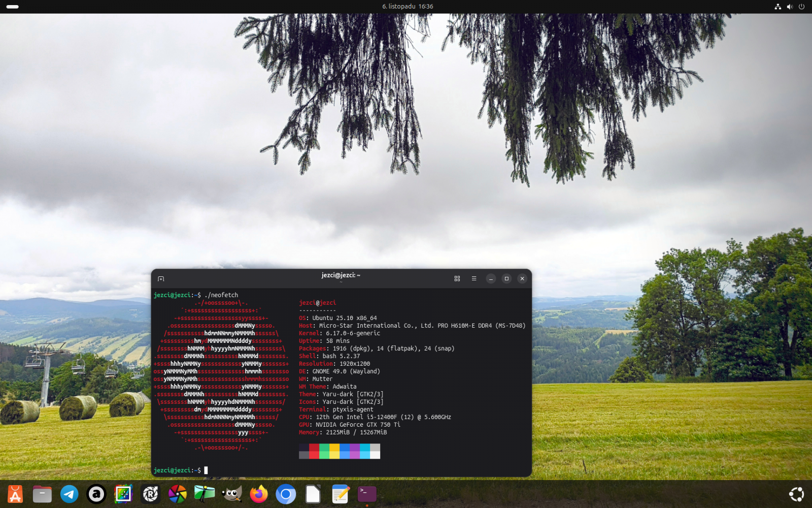Launch the rainbow-framed image app in dock
Image resolution: width=812 pixels, height=508 pixels.
click(123, 494)
